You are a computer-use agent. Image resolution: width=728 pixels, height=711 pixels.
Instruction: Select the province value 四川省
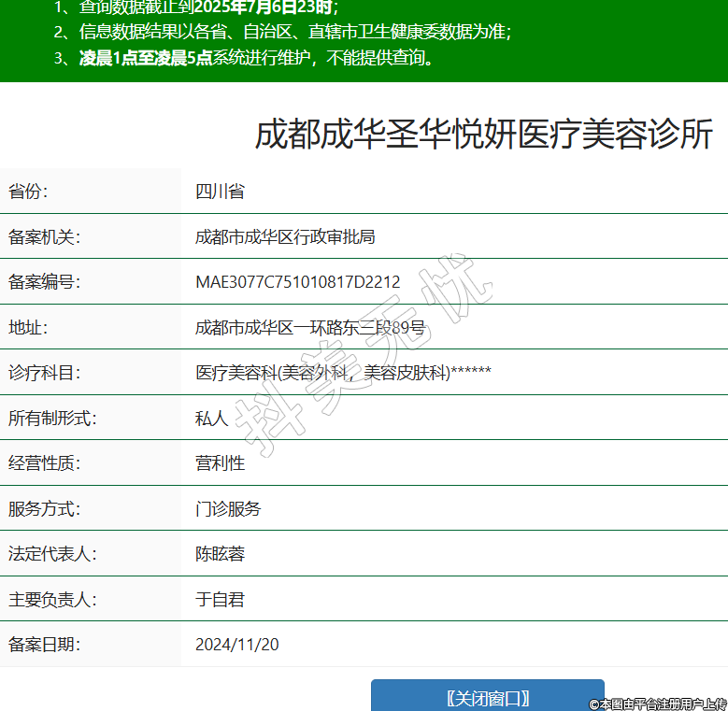pyautogui.click(x=220, y=192)
